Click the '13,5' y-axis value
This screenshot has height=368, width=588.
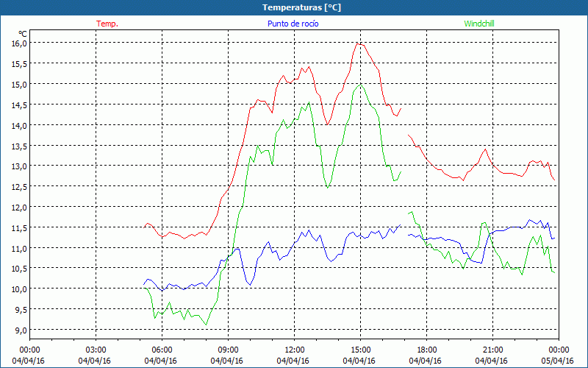[x=19, y=146]
